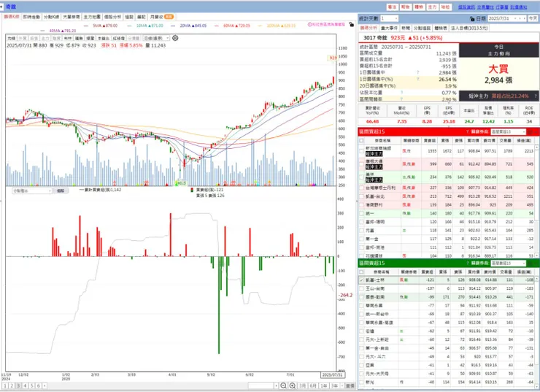The width and height of the screenshot is (540, 392).
Task: Tick the checkbox for 港商野村 row
Action: [x=361, y=205]
